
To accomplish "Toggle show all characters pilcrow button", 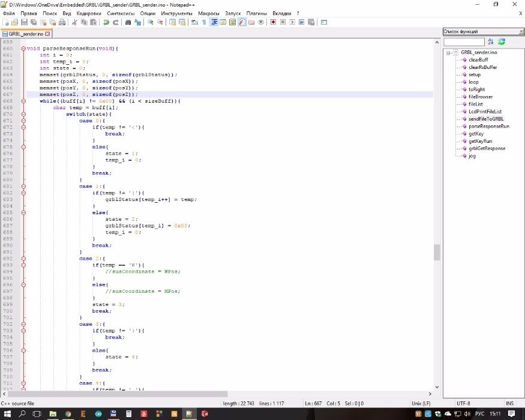I will pyautogui.click(x=204, y=22).
